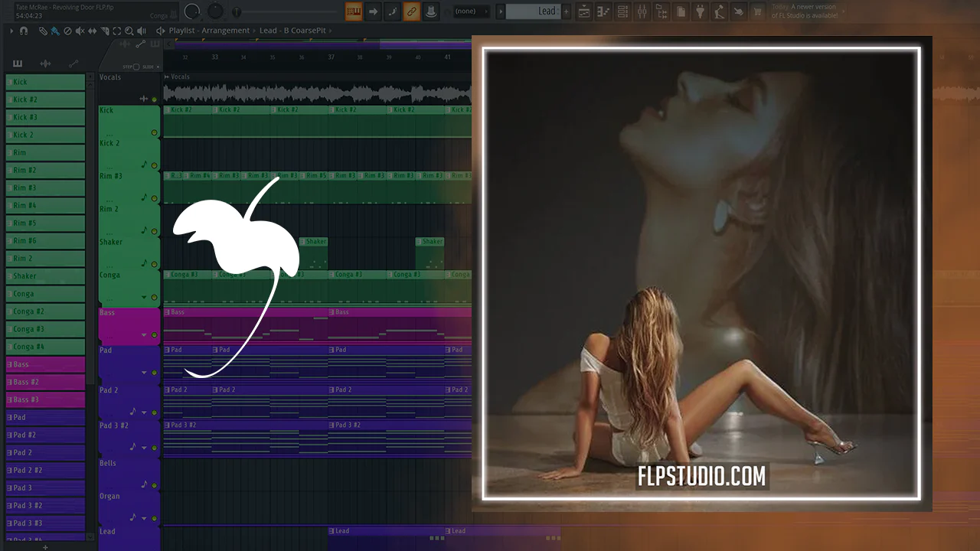Screen dimensions: 980x551
Task: Expand the Conga track dropdown arrow
Action: point(144,297)
